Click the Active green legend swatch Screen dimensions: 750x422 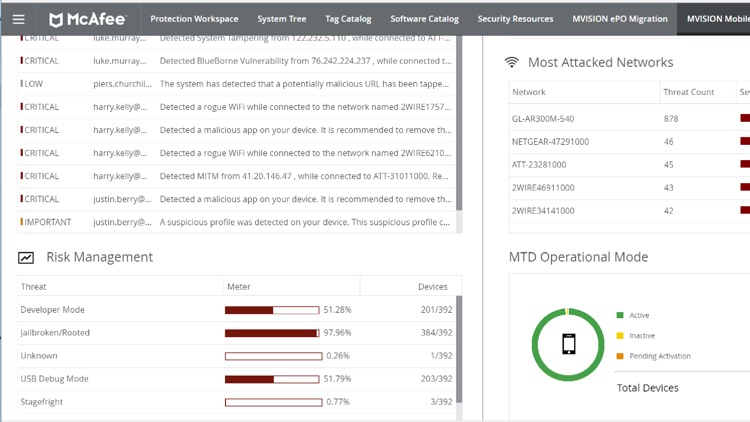click(x=620, y=315)
